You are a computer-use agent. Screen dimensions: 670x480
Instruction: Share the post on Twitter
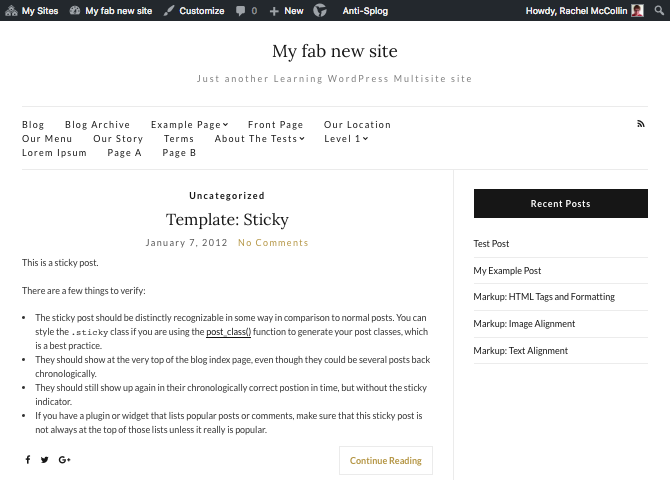pyautogui.click(x=45, y=460)
